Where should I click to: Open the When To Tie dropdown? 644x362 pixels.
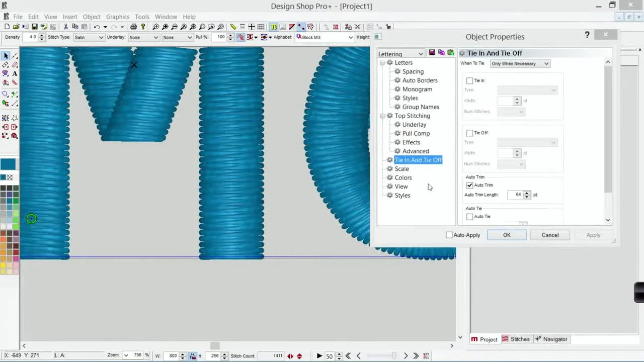point(520,63)
